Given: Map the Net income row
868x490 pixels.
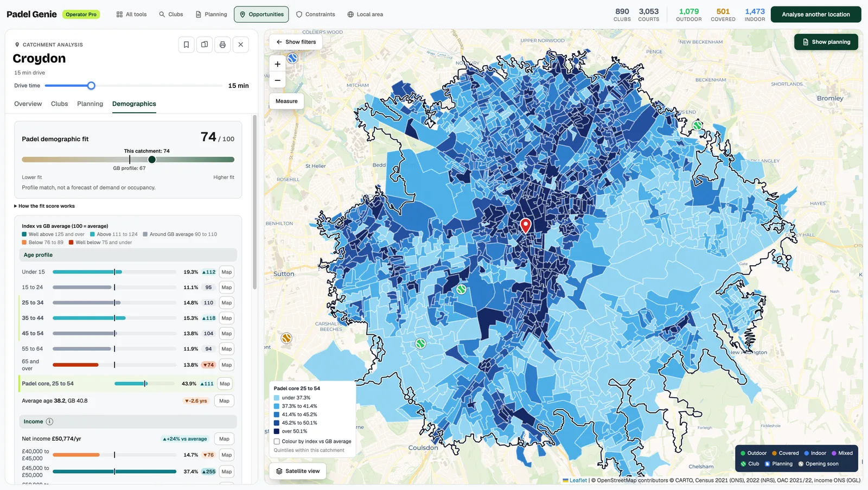Looking at the screenshot, I should (224, 439).
